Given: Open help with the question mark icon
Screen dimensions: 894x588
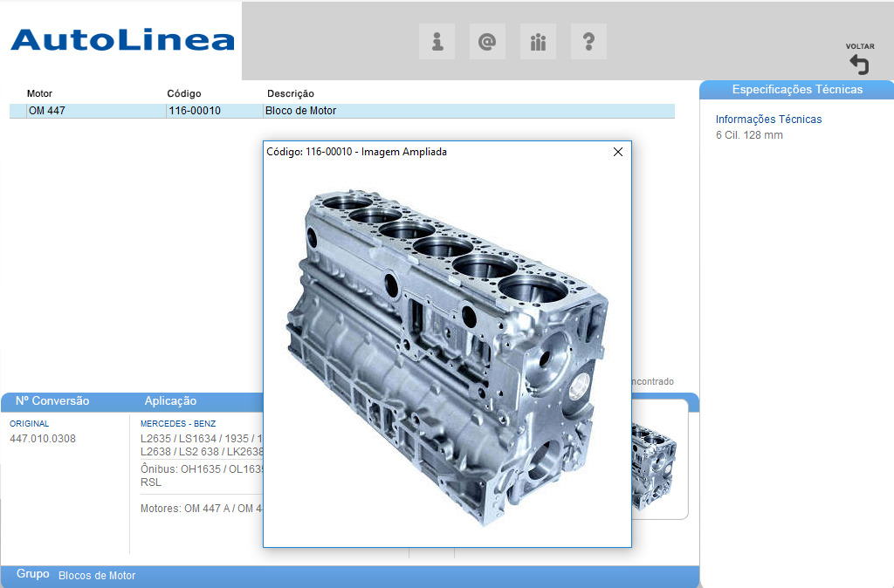Looking at the screenshot, I should click(x=588, y=42).
